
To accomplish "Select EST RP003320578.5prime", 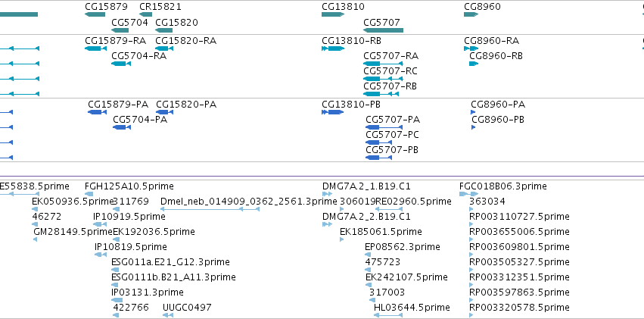I will [471, 315].
